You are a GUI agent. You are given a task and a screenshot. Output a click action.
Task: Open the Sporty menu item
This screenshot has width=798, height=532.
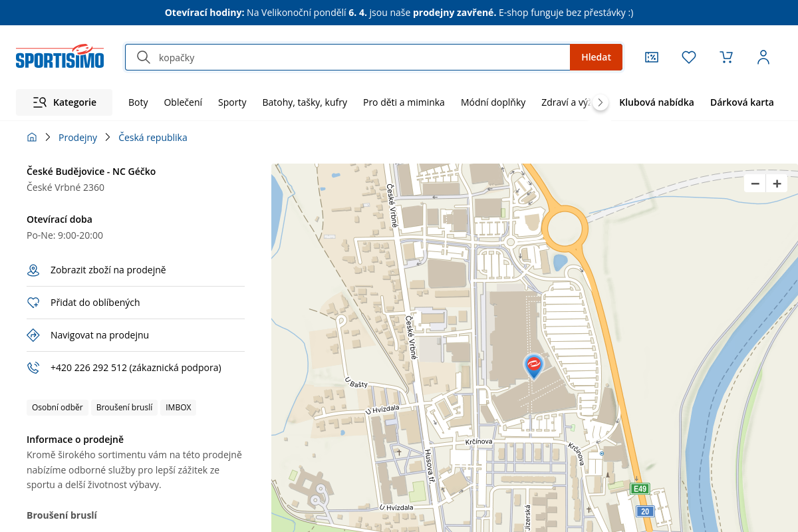232,102
